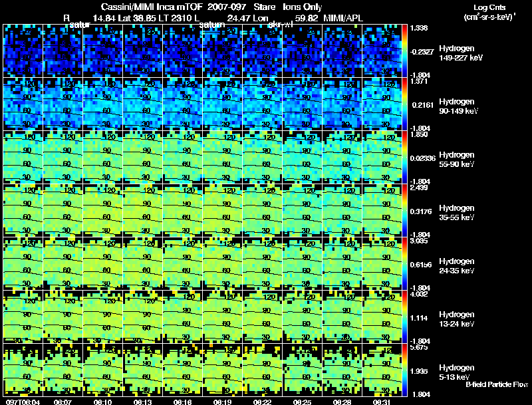Screen dimensions: 532x405
Task: Click the MIMI/APL text in header
Action: click(x=343, y=18)
